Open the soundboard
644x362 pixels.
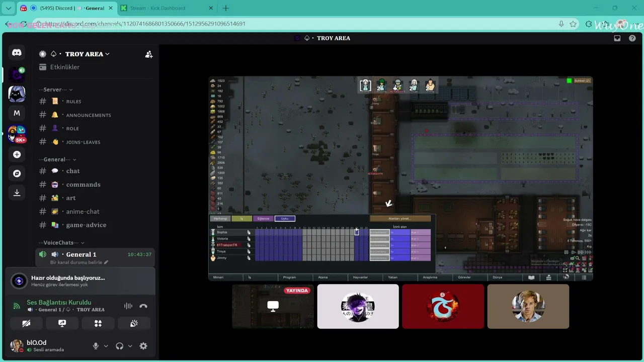pos(134,324)
